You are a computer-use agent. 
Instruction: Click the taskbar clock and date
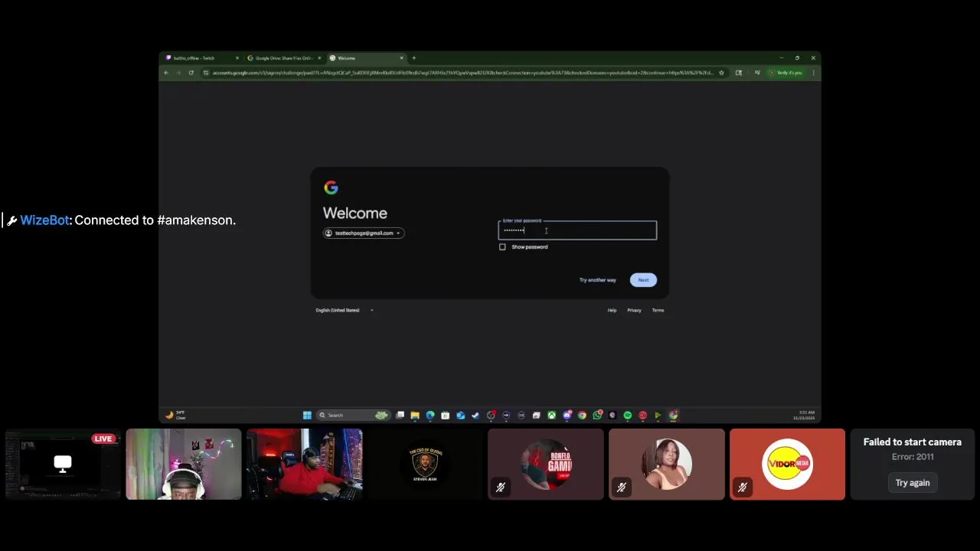pyautogui.click(x=805, y=415)
